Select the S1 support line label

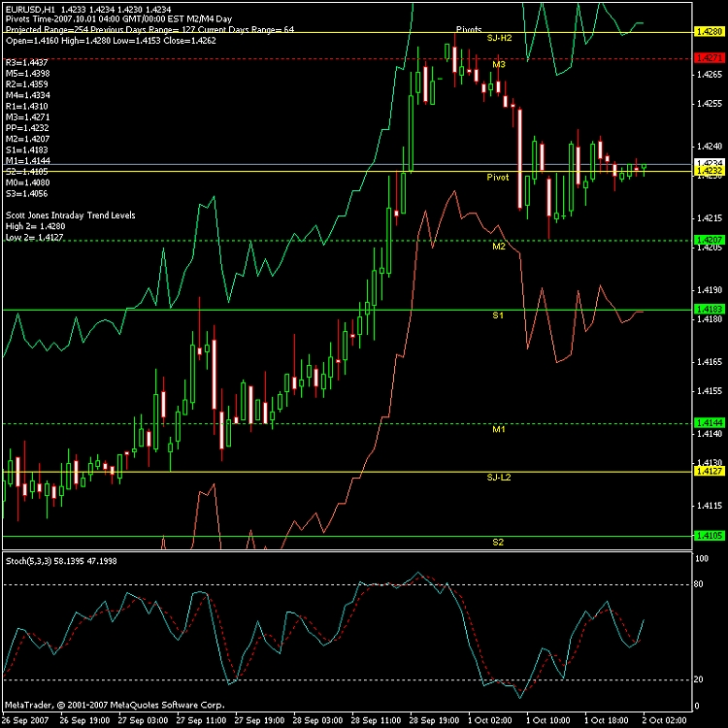tap(498, 316)
